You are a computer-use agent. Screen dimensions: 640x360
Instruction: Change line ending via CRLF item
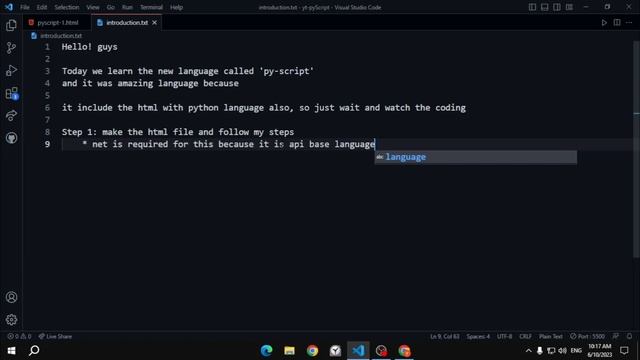click(525, 337)
